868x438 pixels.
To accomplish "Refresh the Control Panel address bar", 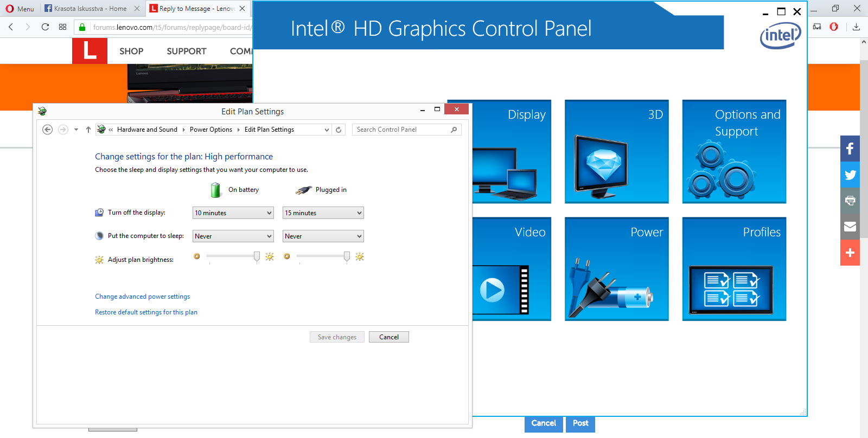I will click(x=339, y=130).
